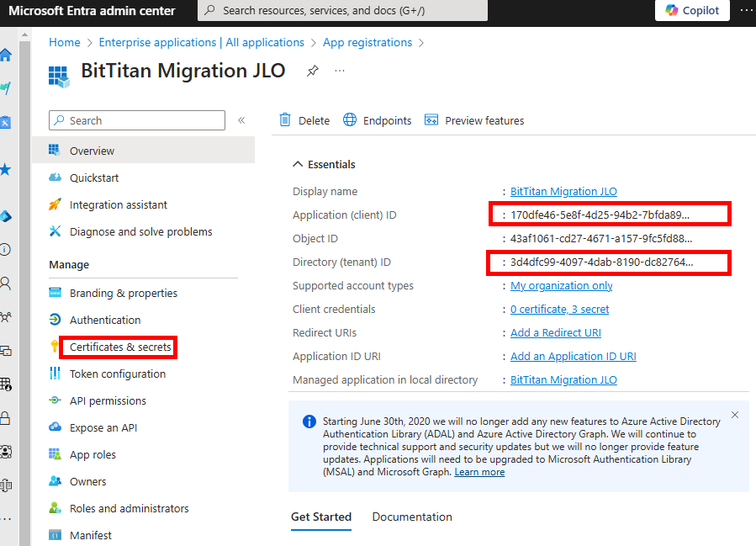Click the Manifest icon
756x546 pixels.
[55, 535]
